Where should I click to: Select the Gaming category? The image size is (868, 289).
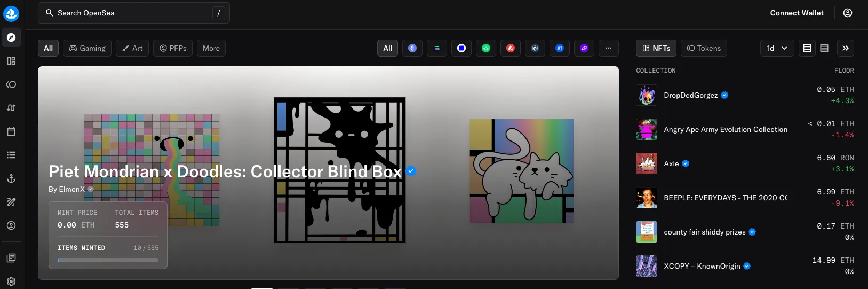click(x=87, y=48)
